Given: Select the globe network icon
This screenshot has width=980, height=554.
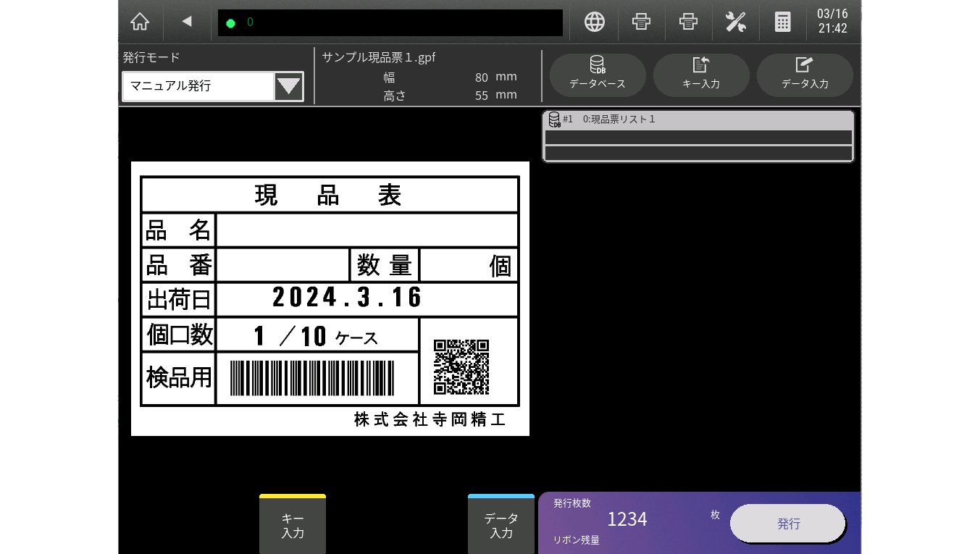Looking at the screenshot, I should (593, 22).
